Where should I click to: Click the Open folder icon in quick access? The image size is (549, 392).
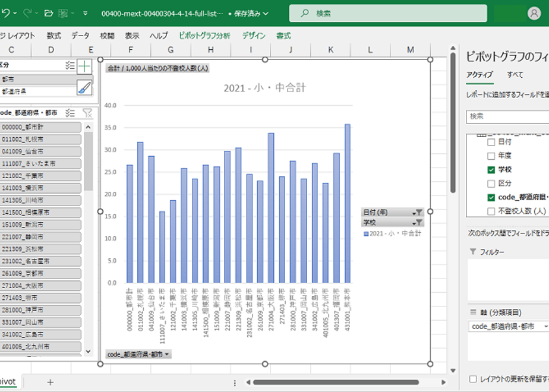49,13
